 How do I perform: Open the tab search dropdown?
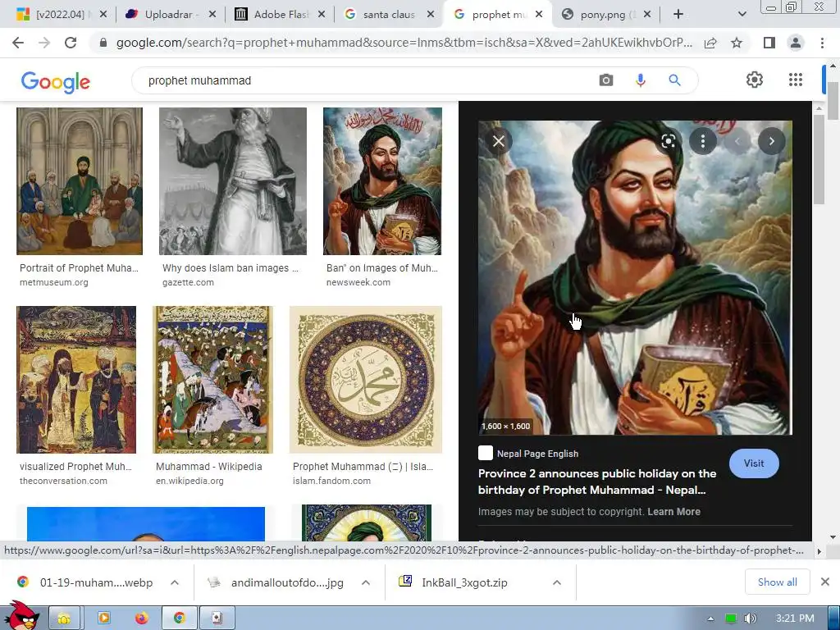point(742,15)
